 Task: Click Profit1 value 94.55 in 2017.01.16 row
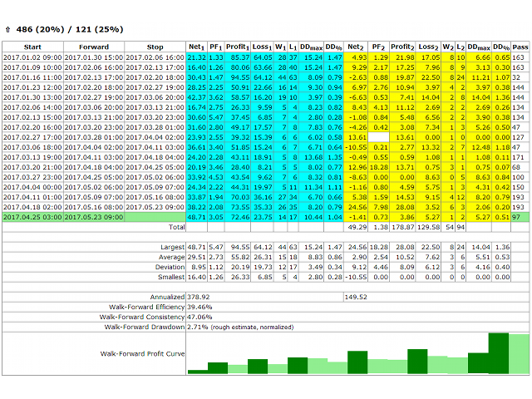coord(238,77)
